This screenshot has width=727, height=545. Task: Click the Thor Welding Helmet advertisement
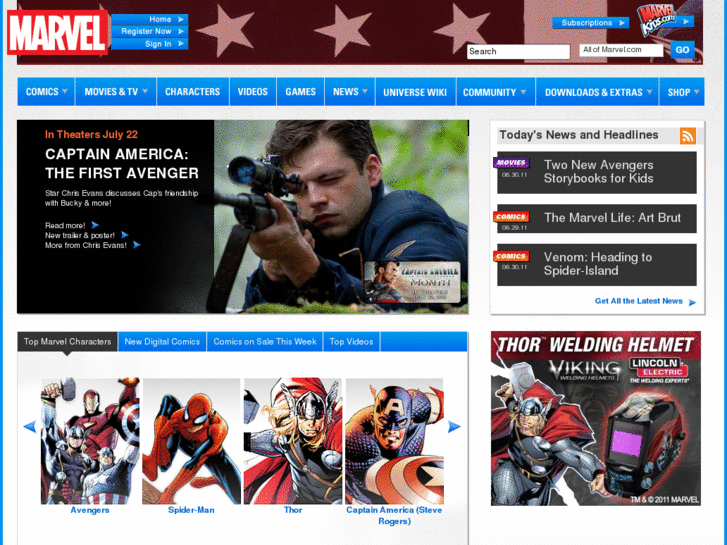point(596,418)
